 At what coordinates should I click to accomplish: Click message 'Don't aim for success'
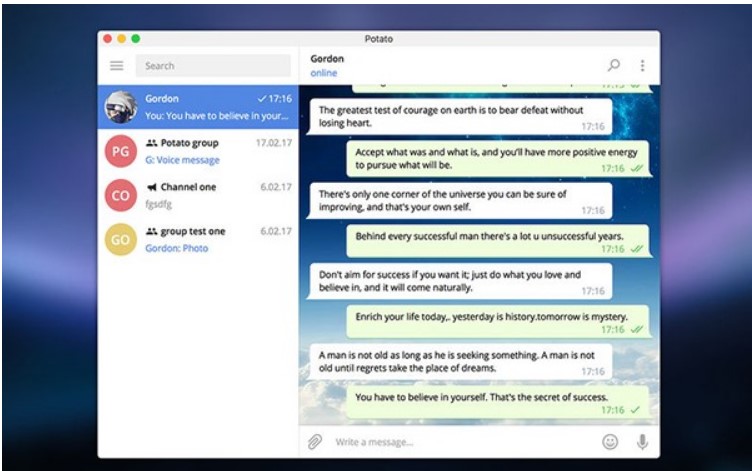click(460, 281)
